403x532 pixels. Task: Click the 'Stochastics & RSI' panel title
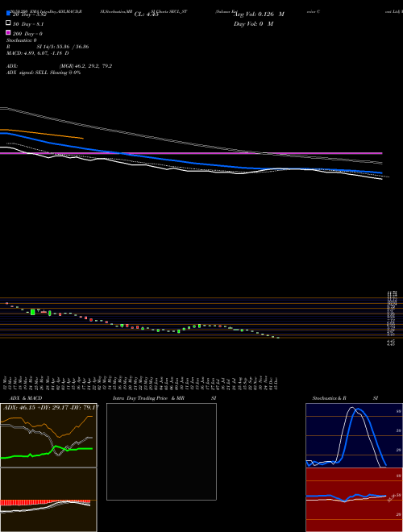pos(345,398)
